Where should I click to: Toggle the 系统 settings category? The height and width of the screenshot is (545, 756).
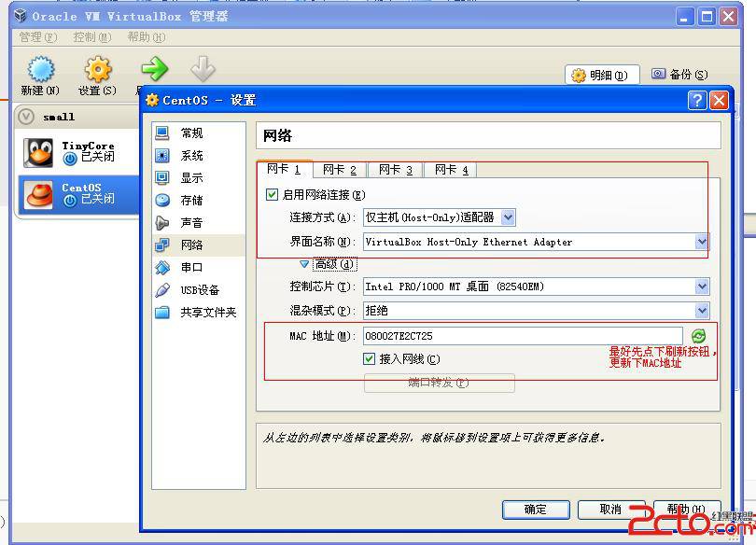pos(164,155)
